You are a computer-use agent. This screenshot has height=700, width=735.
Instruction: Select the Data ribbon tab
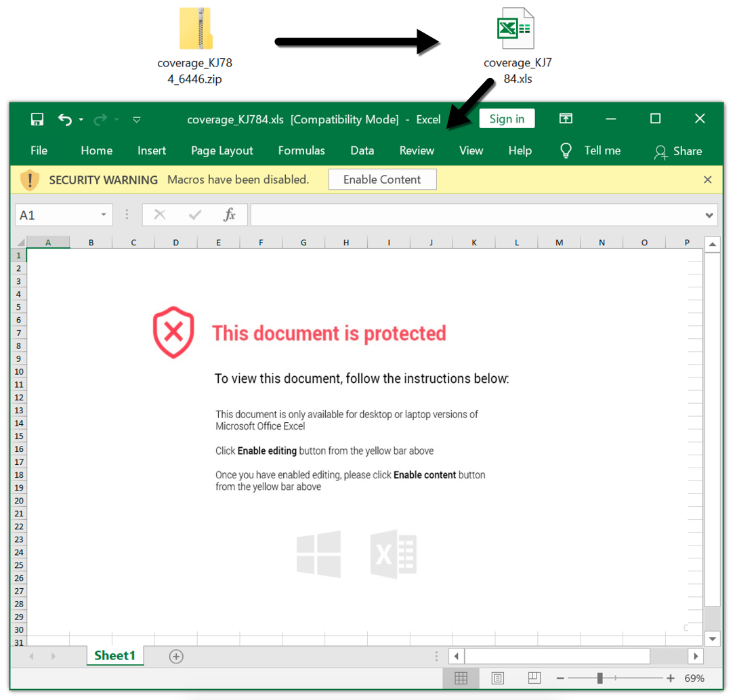(362, 150)
